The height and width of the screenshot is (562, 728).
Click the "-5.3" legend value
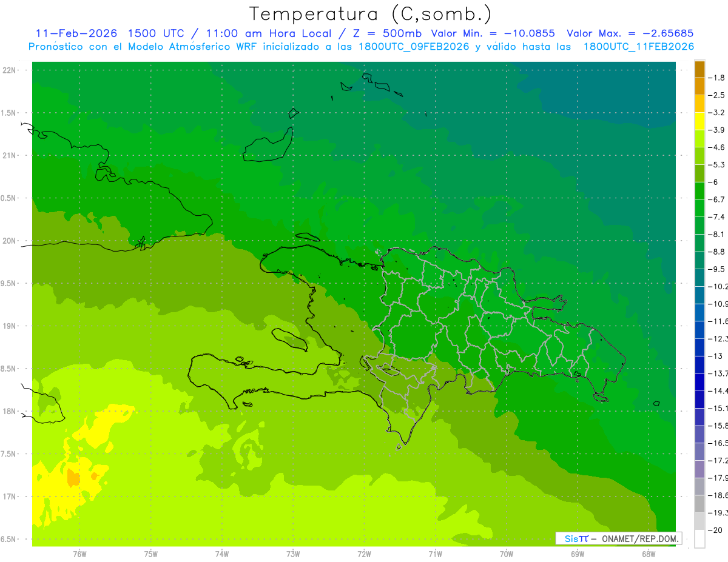[716, 165]
